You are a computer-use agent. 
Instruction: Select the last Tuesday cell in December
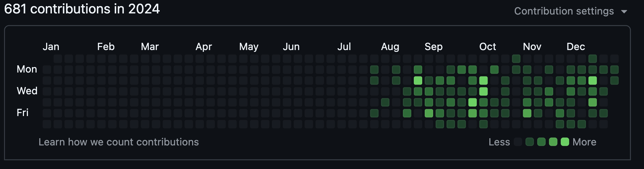(614, 80)
